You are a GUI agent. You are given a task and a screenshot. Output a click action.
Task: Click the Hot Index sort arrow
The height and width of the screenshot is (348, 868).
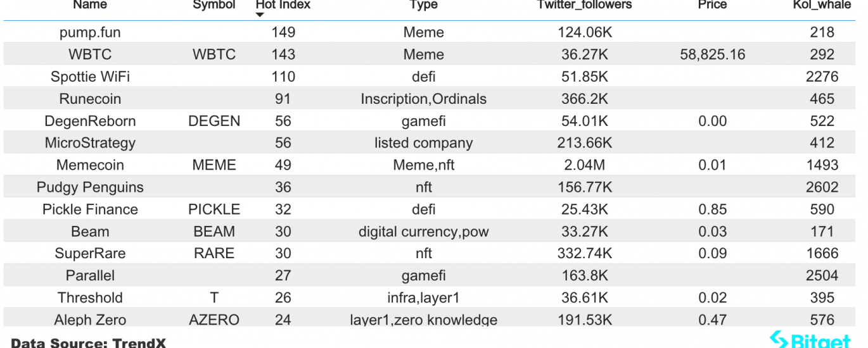pyautogui.click(x=260, y=15)
